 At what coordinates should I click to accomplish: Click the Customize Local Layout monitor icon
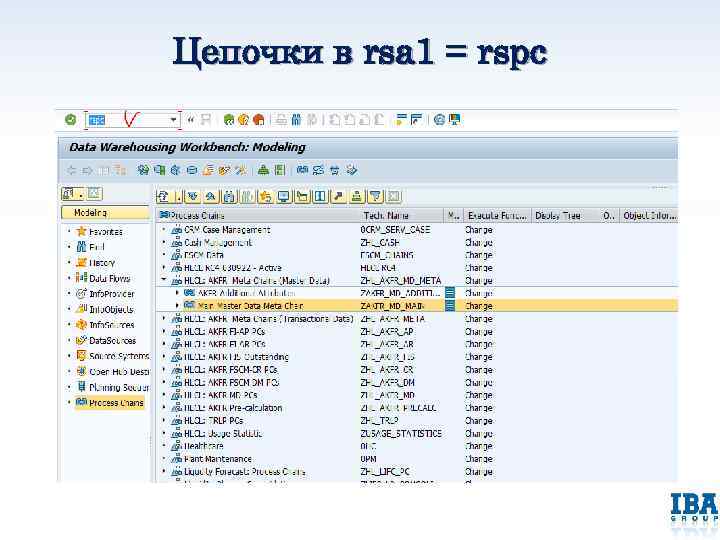point(455,120)
